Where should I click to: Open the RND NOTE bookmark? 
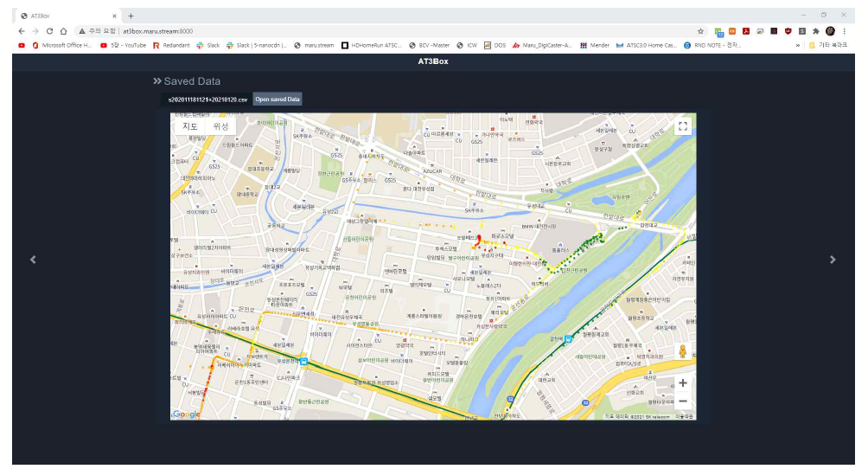point(712,46)
